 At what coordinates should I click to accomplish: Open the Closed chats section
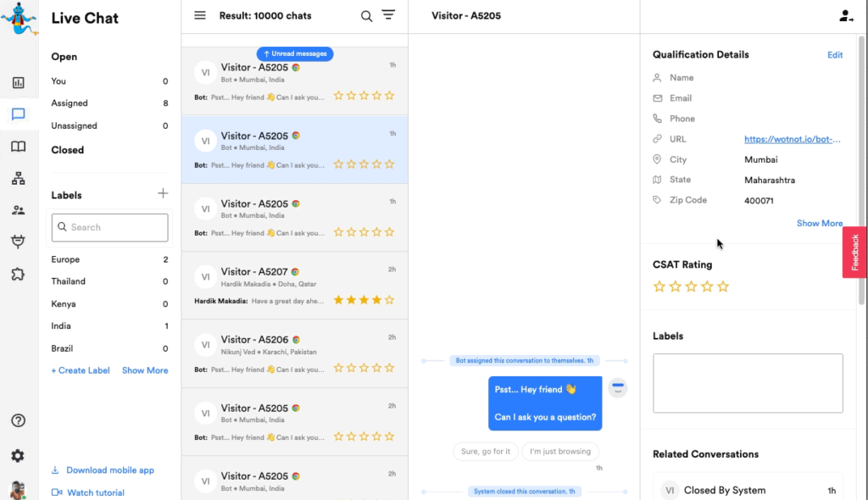click(68, 150)
